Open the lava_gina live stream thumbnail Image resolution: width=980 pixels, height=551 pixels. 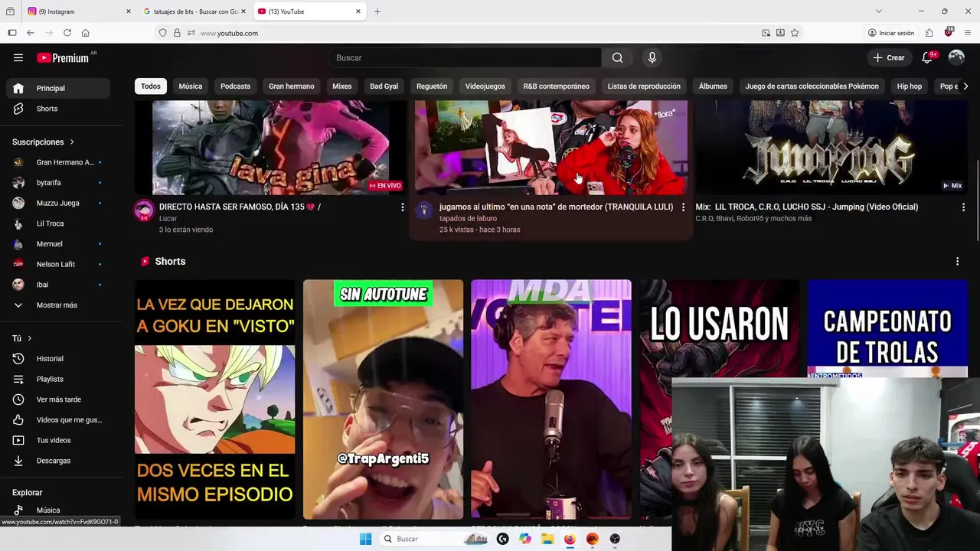pyautogui.click(x=270, y=148)
